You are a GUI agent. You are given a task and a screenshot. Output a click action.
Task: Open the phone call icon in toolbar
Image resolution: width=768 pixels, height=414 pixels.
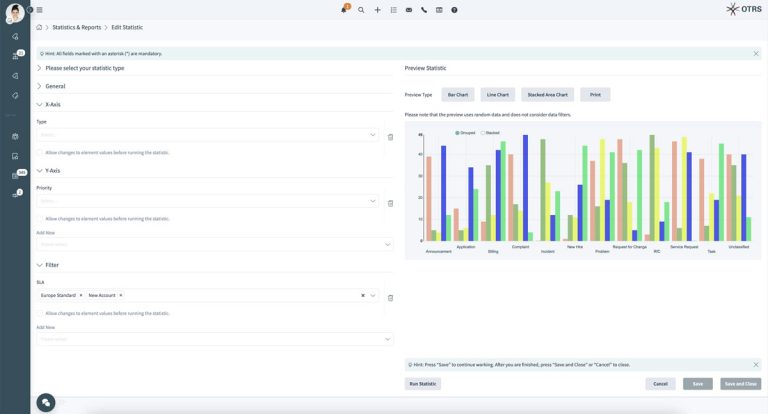(424, 9)
